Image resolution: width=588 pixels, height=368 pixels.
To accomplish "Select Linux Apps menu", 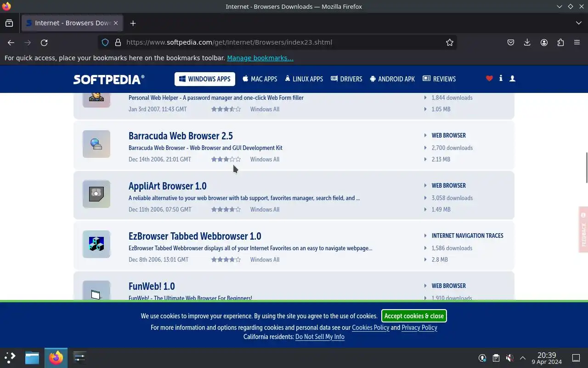I will pyautogui.click(x=304, y=79).
